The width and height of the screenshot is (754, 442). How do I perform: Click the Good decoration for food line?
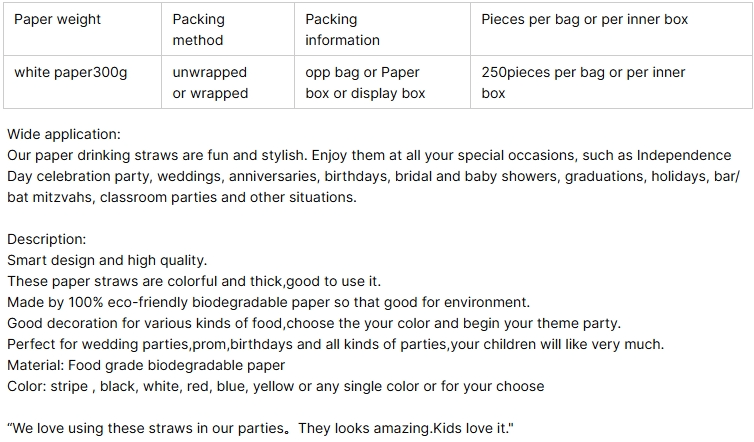(314, 323)
